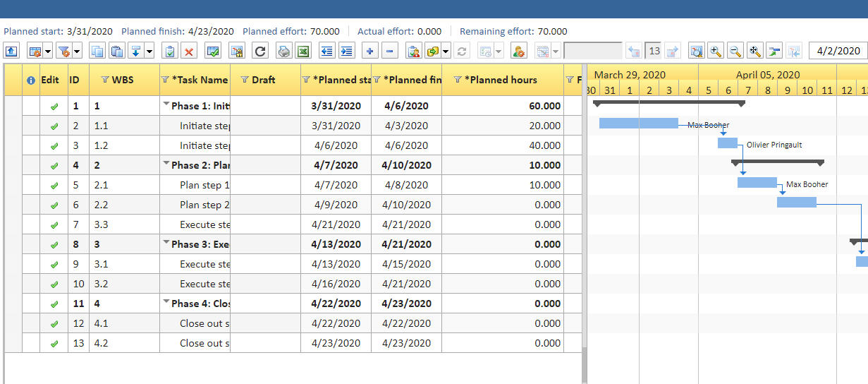The image size is (868, 384).
Task: Click the Gantt zoom out magnifier
Action: [x=735, y=51]
